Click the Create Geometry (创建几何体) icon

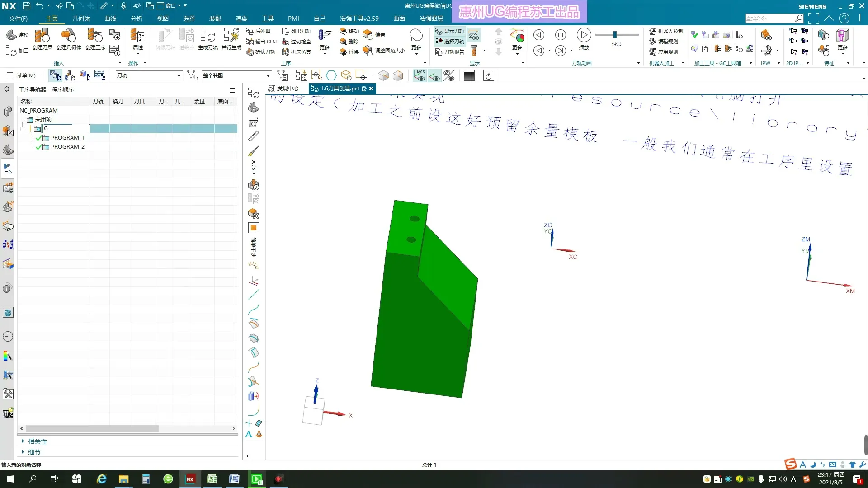coord(69,36)
